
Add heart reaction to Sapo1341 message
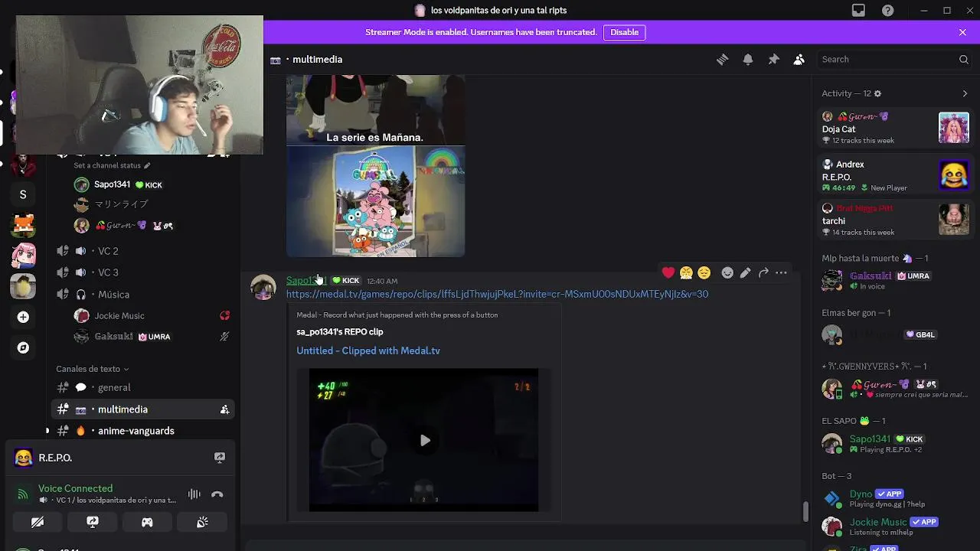click(x=668, y=272)
